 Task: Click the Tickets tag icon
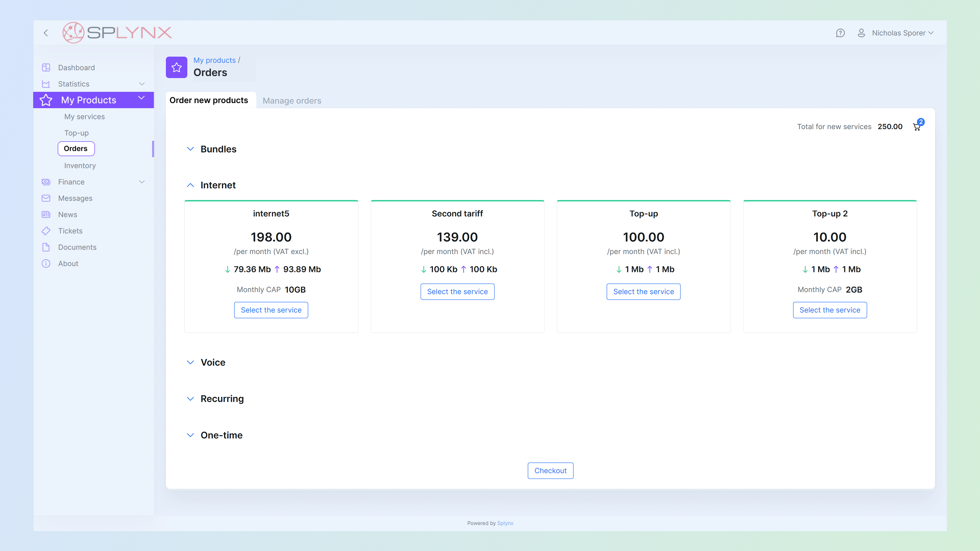coord(46,231)
